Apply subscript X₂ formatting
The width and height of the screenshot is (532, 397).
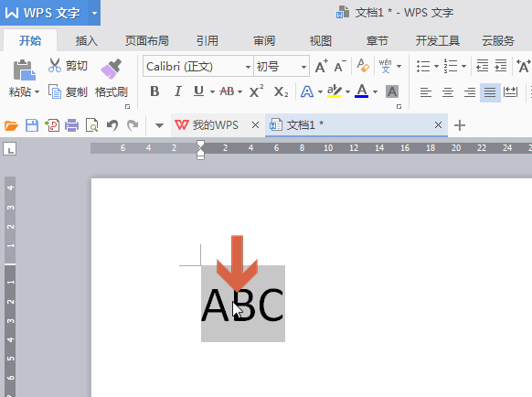(281, 91)
